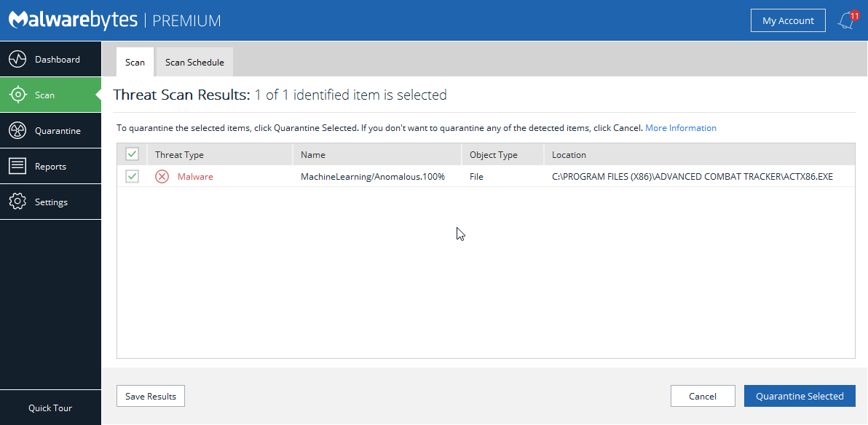868x425 pixels.
Task: Sort by Name column header
Action: coord(377,154)
